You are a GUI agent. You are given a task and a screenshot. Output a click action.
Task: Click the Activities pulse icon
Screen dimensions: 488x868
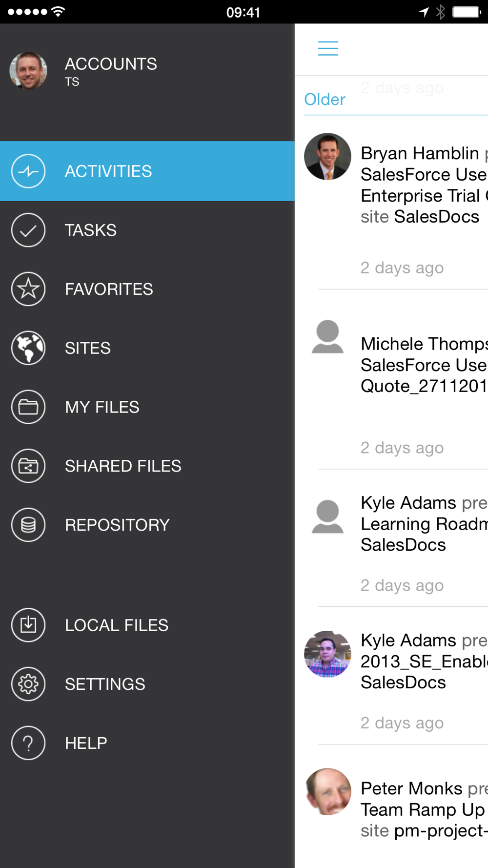[x=28, y=171]
